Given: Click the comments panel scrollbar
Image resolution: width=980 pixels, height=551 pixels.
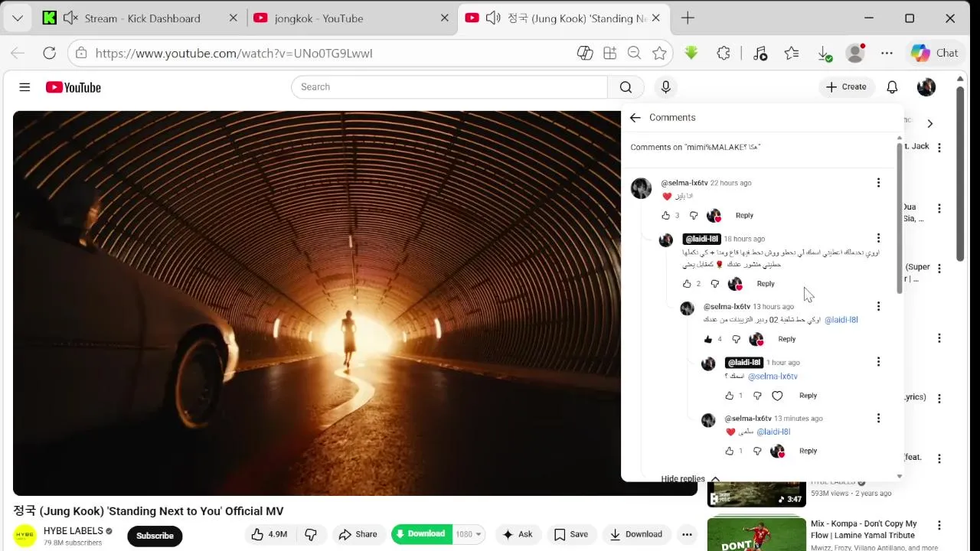Looking at the screenshot, I should click(900, 218).
